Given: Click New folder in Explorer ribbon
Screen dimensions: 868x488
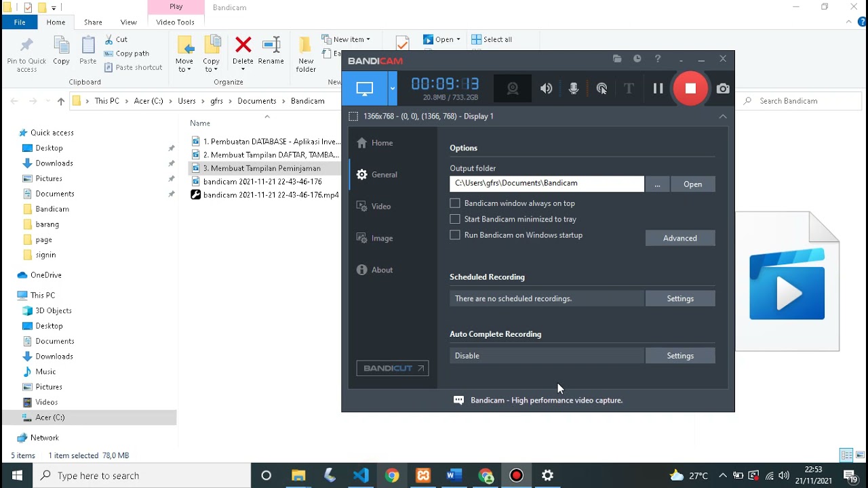Looking at the screenshot, I should pyautogui.click(x=306, y=54).
